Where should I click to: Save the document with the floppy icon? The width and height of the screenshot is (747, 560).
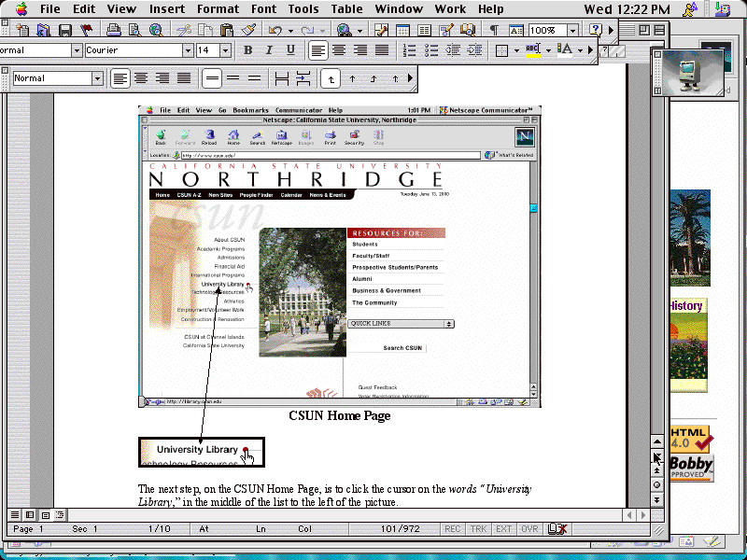(64, 31)
